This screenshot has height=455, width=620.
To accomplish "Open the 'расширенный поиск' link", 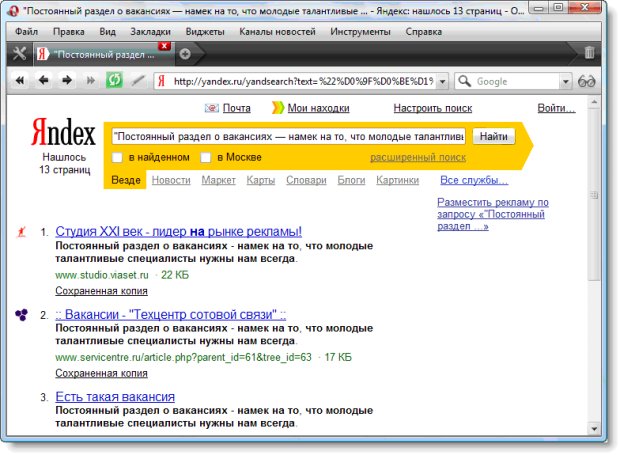I will 418,157.
